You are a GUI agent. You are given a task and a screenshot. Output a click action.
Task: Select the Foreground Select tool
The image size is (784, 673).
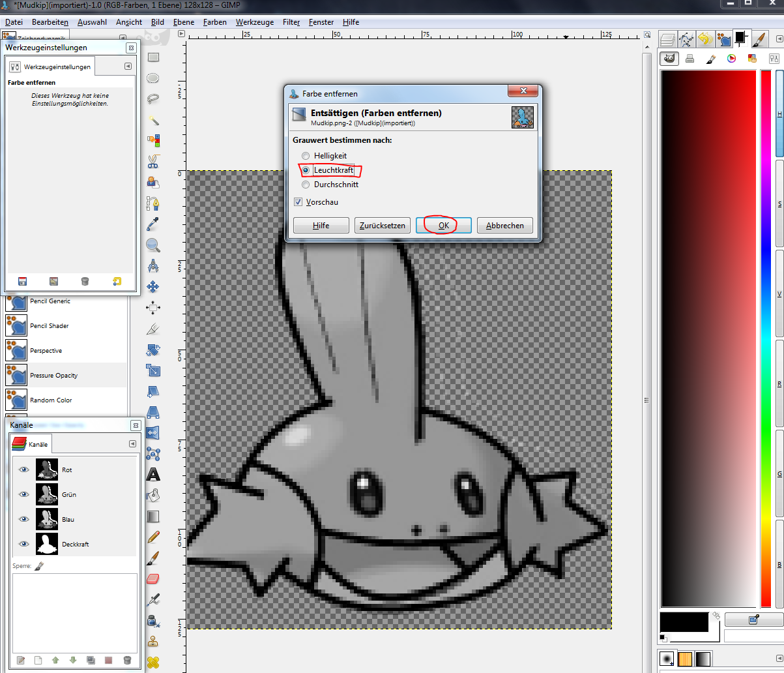tap(153, 183)
